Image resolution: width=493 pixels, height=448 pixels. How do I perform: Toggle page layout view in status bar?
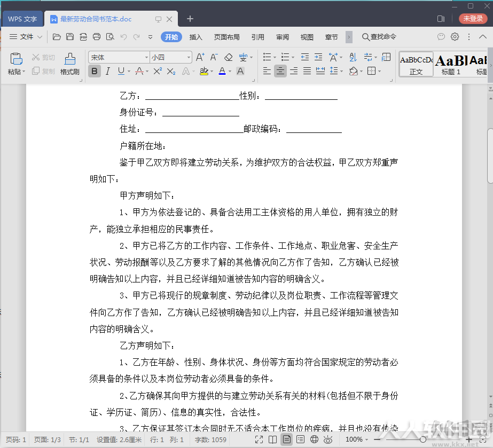pos(286,439)
